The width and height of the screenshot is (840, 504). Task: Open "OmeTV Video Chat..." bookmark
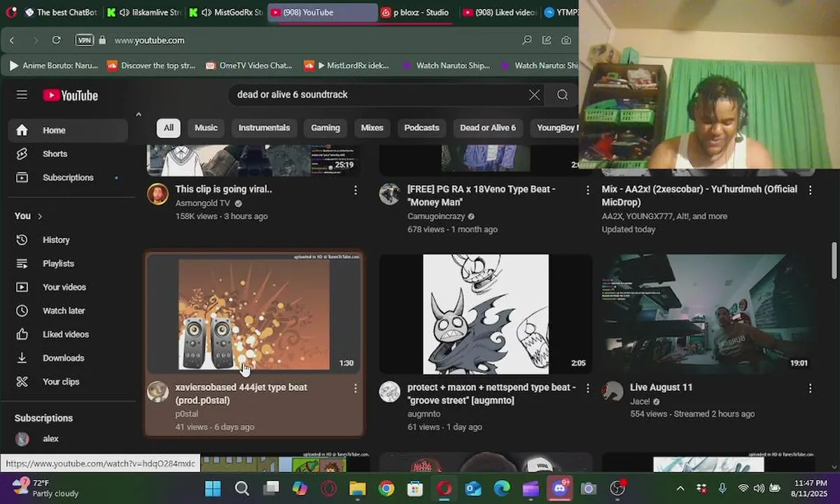249,66
